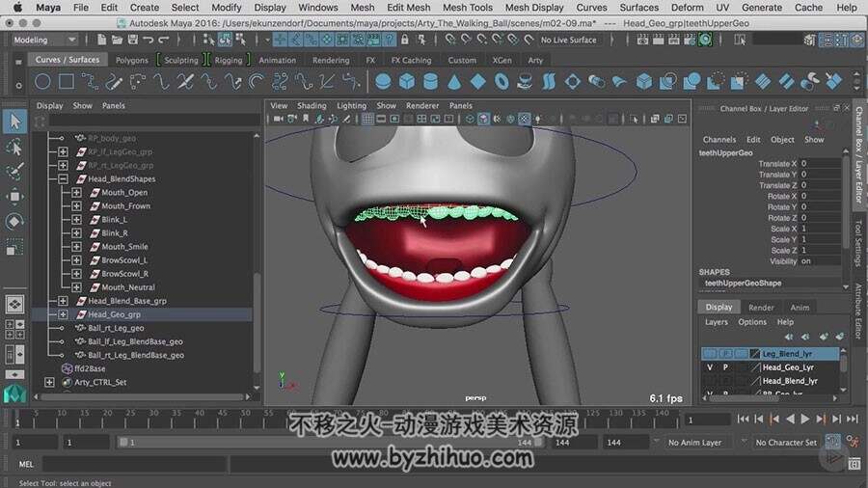Expand the Mouth_Smile node
Screen dimensions: 868x488
[x=76, y=246]
